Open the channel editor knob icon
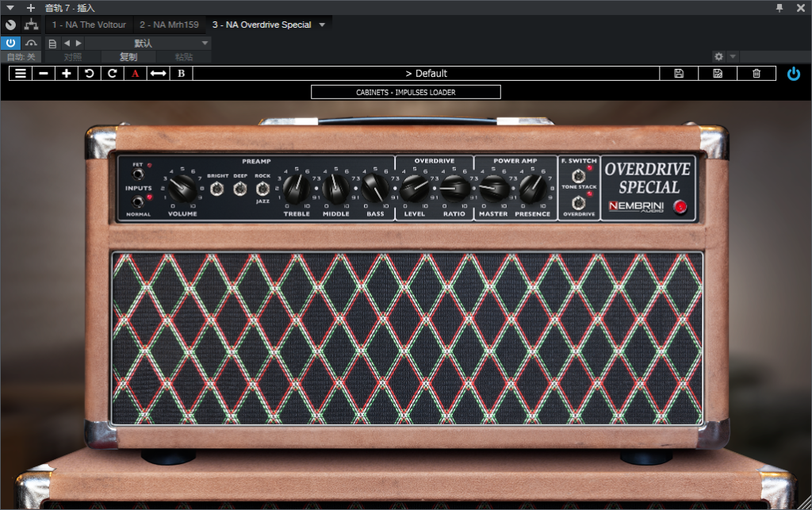Image resolution: width=812 pixels, height=510 pixels. click(10, 25)
